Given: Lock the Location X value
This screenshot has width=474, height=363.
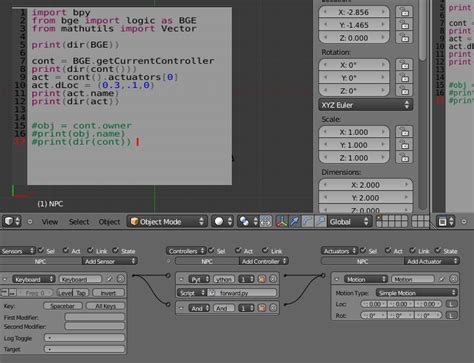Looking at the screenshot, I should [x=404, y=12].
